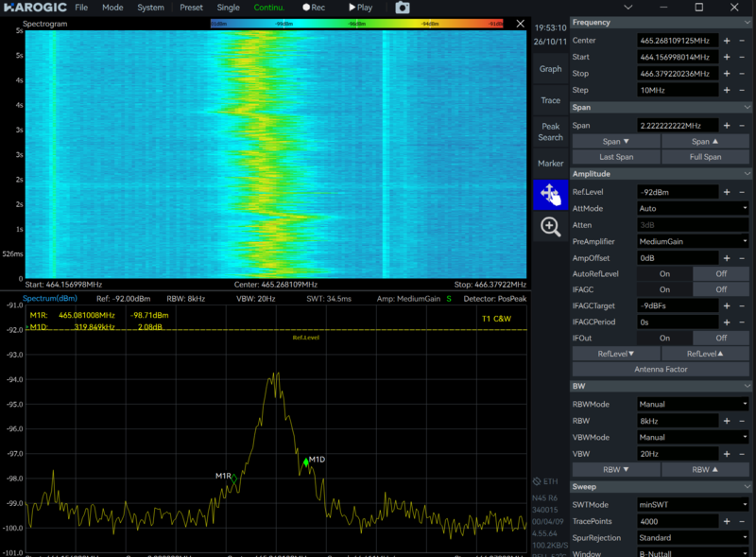
Task: Increase IFAGCPeriod with plus
Action: click(727, 322)
